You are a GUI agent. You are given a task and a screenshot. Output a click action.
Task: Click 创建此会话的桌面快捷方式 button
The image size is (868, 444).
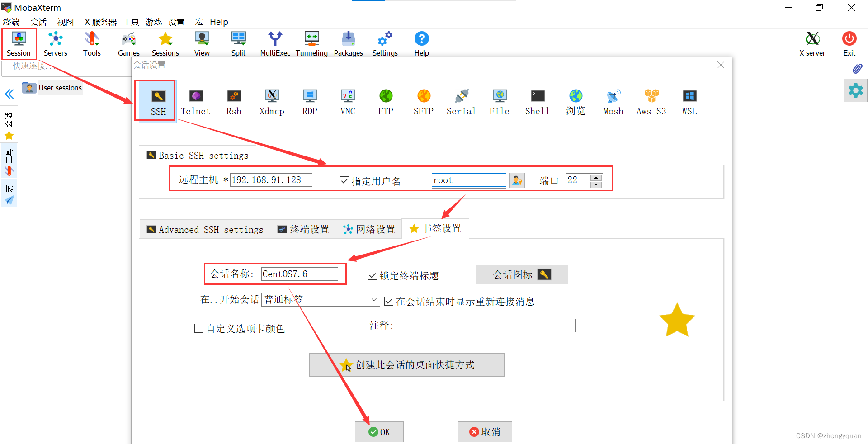pyautogui.click(x=407, y=365)
